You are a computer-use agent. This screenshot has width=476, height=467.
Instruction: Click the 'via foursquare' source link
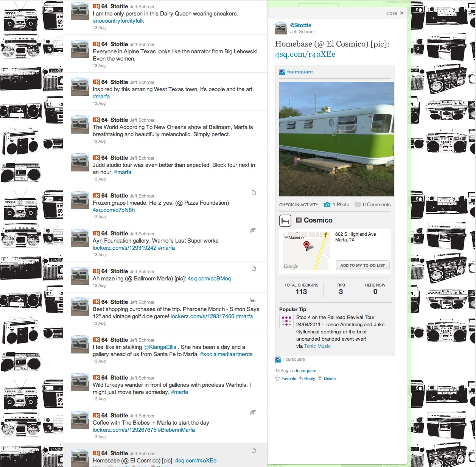pyautogui.click(x=306, y=371)
